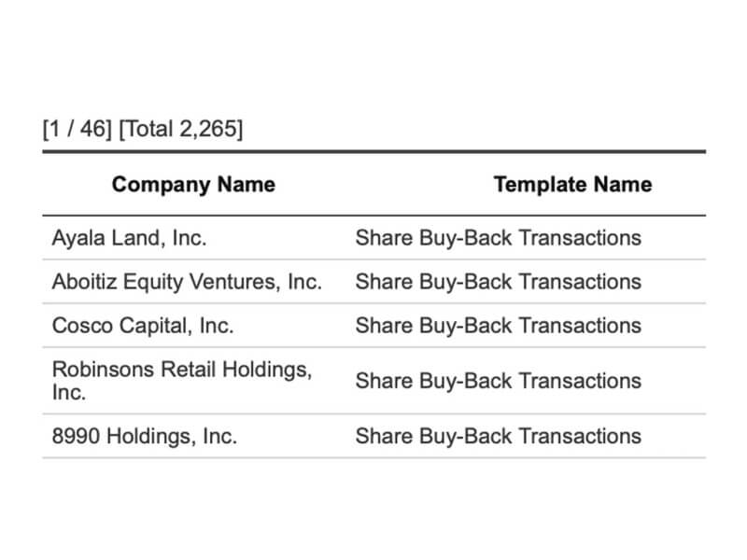Click 8990 Holdings, Inc. company name

(144, 436)
